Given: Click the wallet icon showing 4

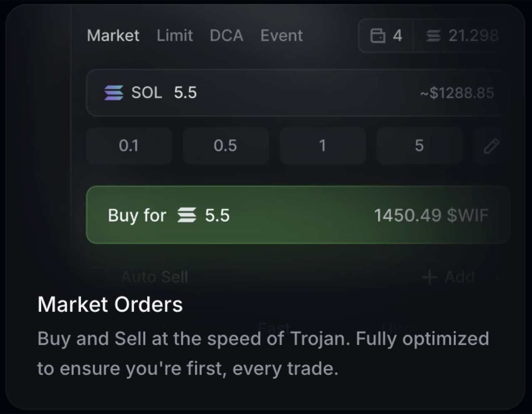Looking at the screenshot, I should pos(378,36).
